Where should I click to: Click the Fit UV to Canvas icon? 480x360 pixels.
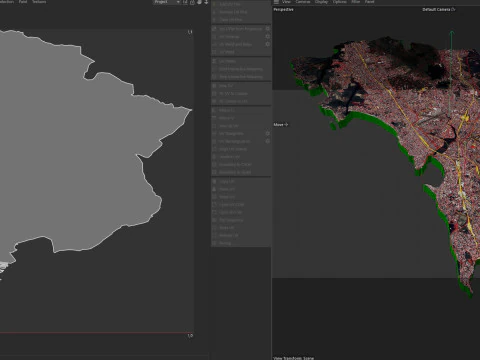click(x=215, y=94)
